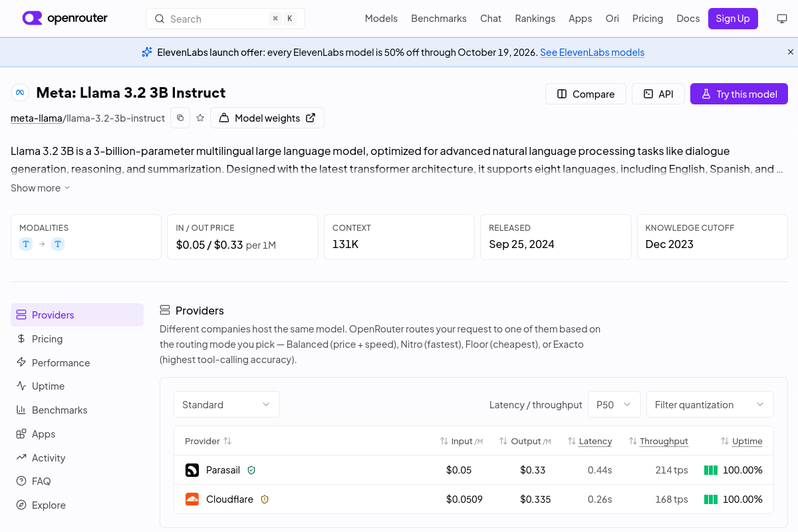
Task: Click Parasail's green uptime bars
Action: pyautogui.click(x=711, y=470)
